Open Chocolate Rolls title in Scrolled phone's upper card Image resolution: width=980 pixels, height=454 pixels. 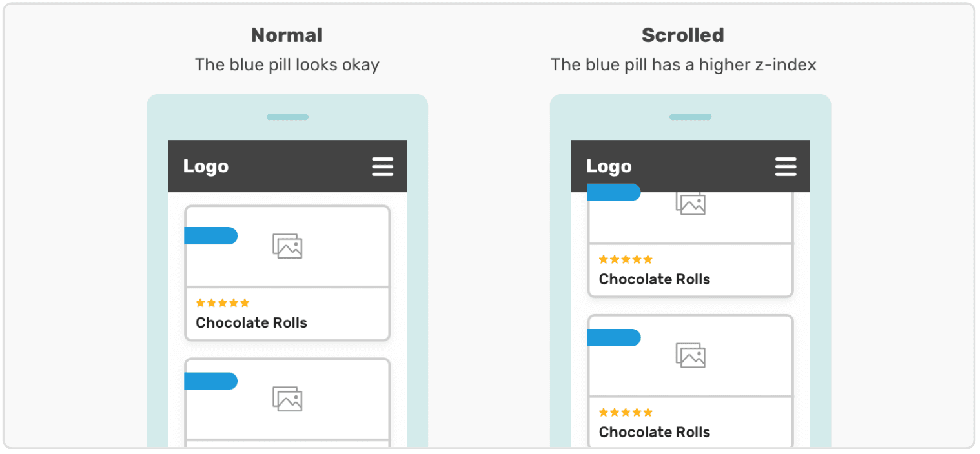(x=654, y=279)
